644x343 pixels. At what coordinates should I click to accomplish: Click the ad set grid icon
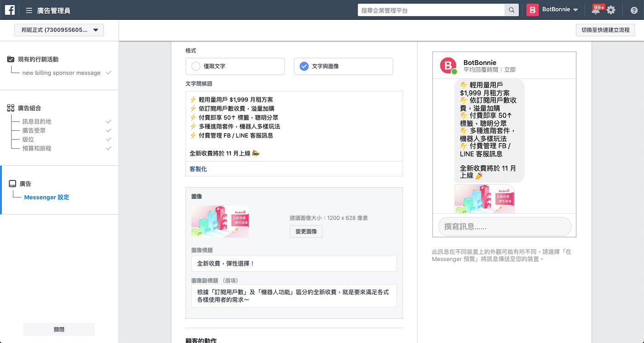11,108
